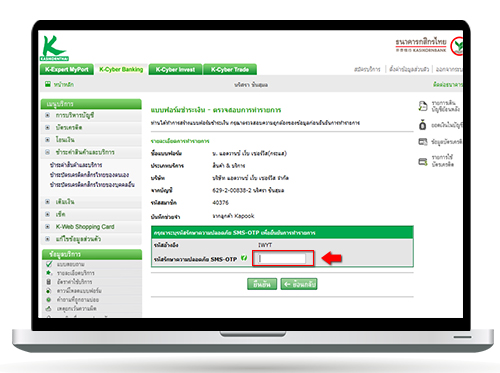
Task: Open the account statement document icon
Action: tap(423, 106)
